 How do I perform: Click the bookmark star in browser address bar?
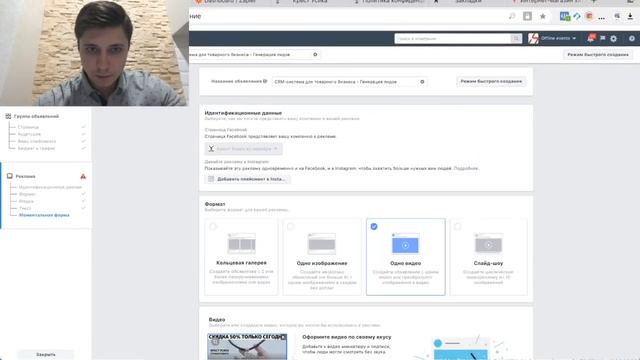[x=542, y=16]
